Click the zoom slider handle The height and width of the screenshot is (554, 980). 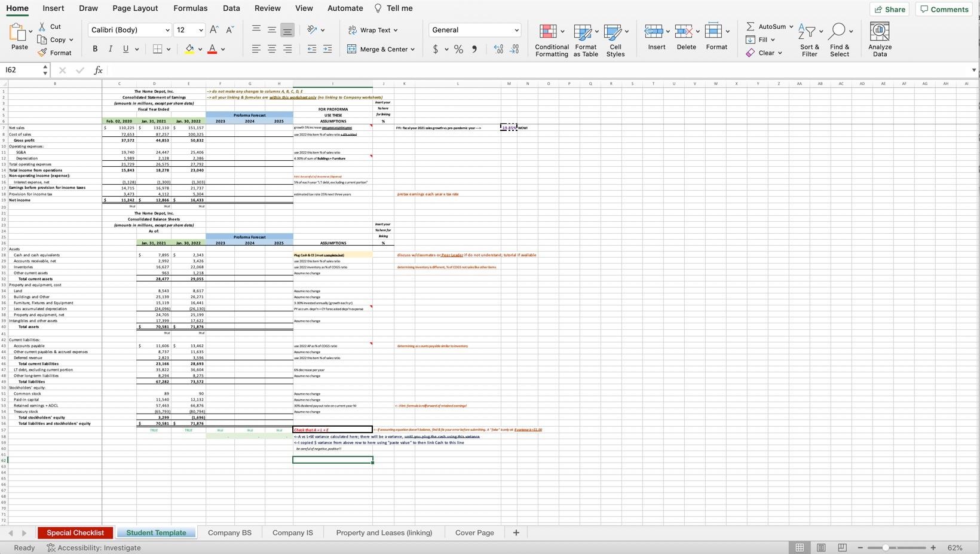coord(886,547)
